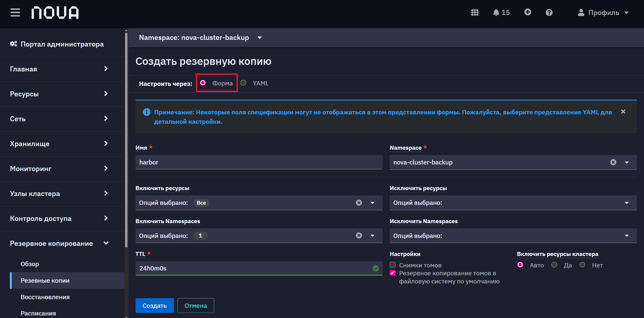The width and height of the screenshot is (644, 318).
Task: Expand the Исключить Namespaces dropdown
Action: [513, 236]
